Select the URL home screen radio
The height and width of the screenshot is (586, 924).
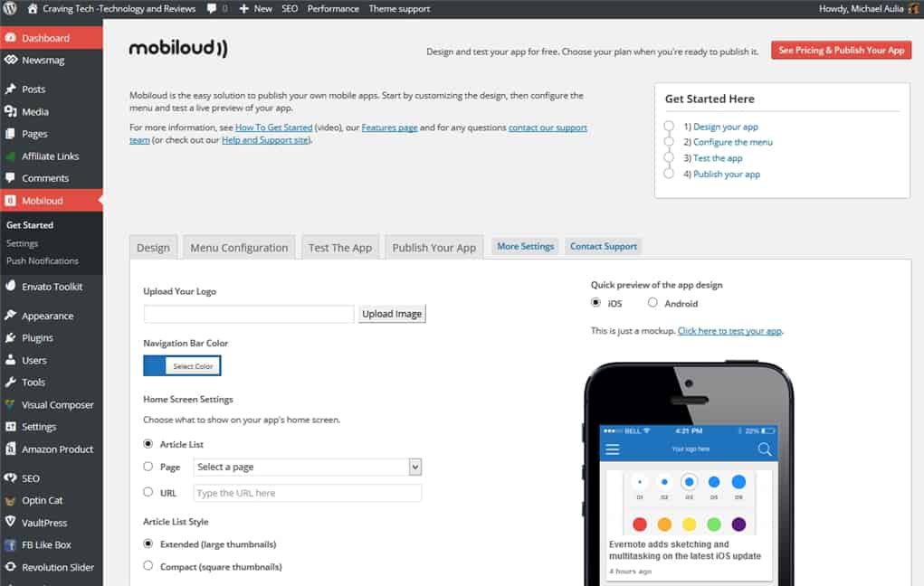pos(148,492)
